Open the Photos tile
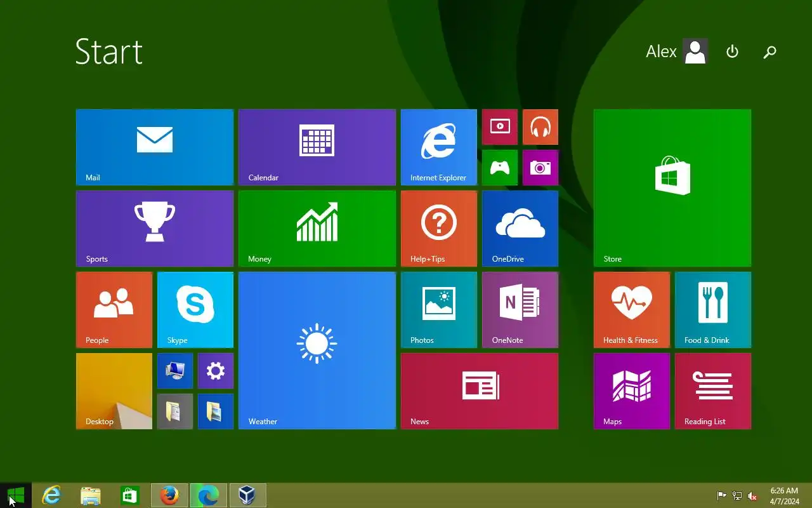Image resolution: width=812 pixels, height=508 pixels. [439, 310]
